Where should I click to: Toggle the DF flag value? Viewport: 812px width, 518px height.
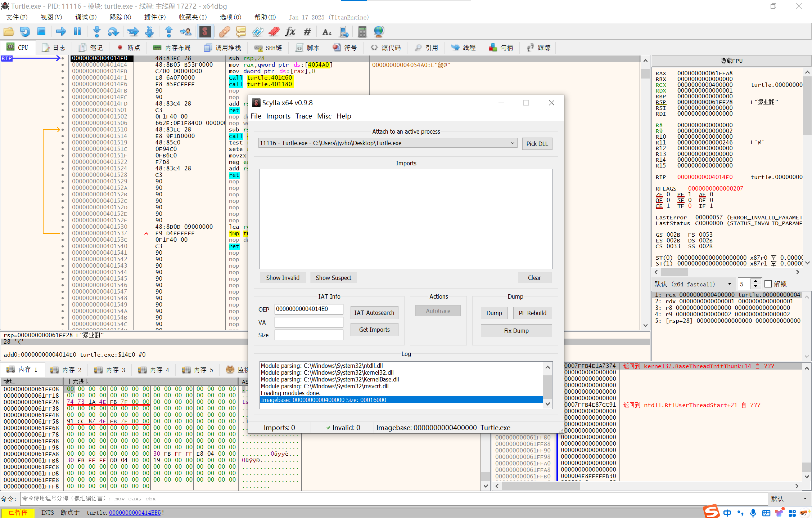pos(712,200)
